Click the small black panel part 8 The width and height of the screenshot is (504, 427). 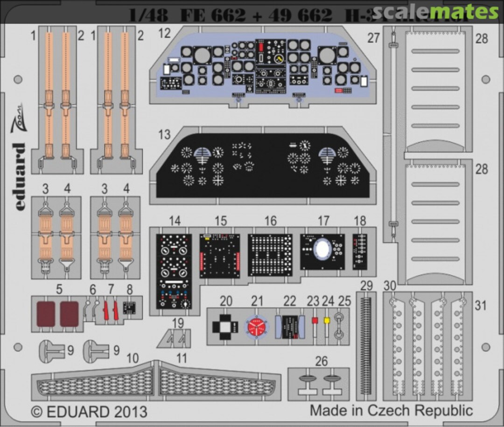pyautogui.click(x=129, y=308)
